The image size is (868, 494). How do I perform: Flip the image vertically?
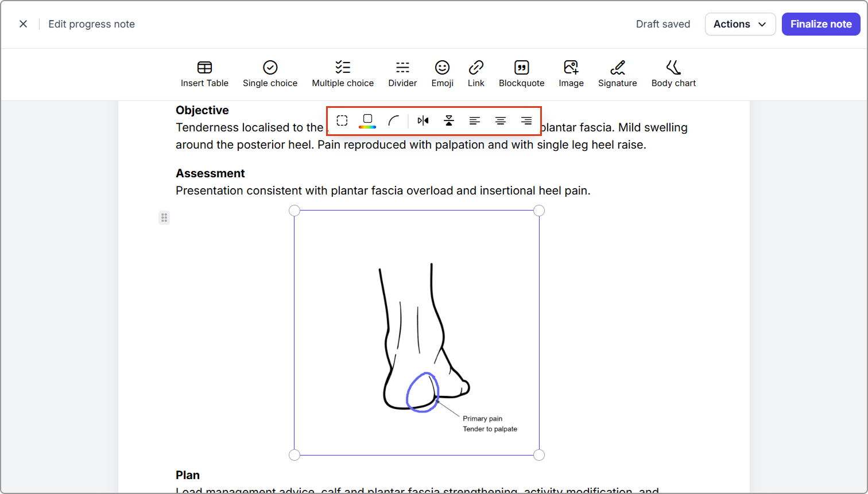(x=449, y=120)
